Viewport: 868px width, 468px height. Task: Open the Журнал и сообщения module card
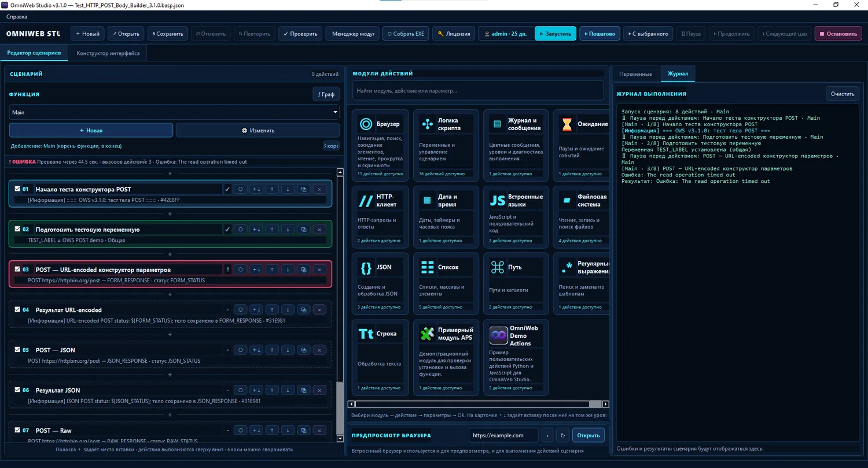point(516,145)
